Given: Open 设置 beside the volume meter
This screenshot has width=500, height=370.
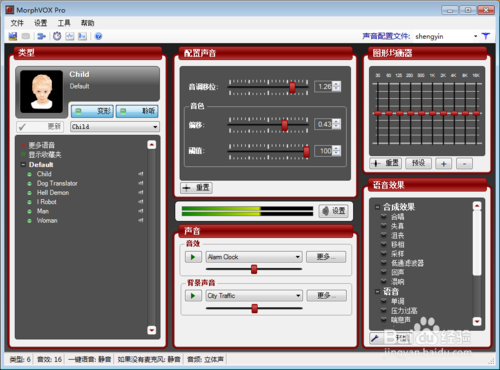Looking at the screenshot, I should pyautogui.click(x=334, y=211).
